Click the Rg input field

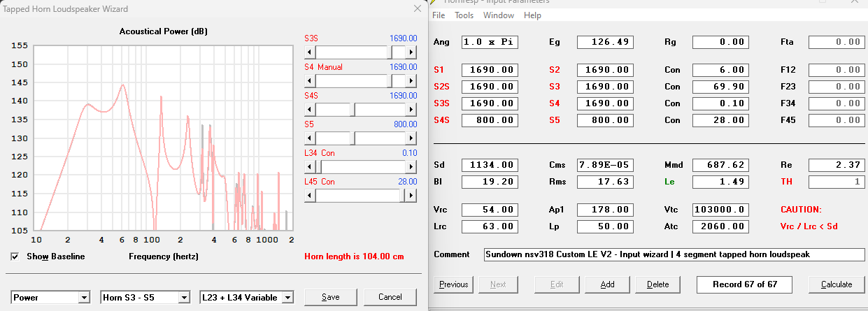click(x=720, y=42)
